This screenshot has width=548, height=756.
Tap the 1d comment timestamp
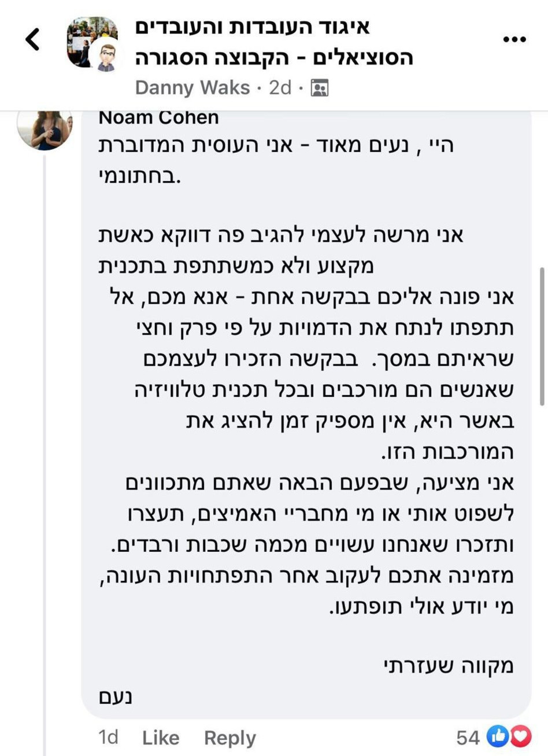click(x=108, y=738)
